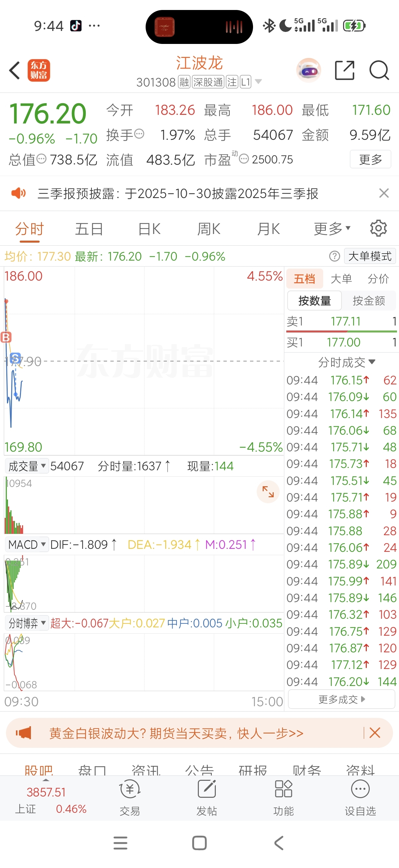
Task: Open chart settings gear icon
Action: [x=378, y=229]
